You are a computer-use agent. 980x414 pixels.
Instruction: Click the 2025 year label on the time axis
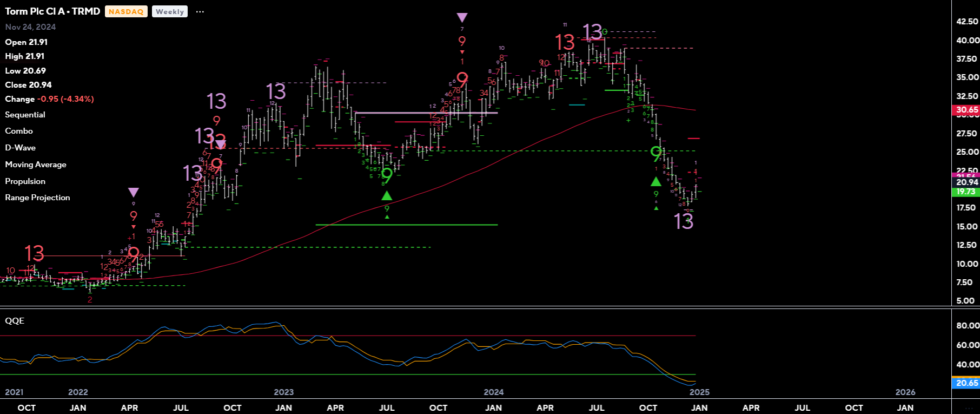pyautogui.click(x=699, y=392)
